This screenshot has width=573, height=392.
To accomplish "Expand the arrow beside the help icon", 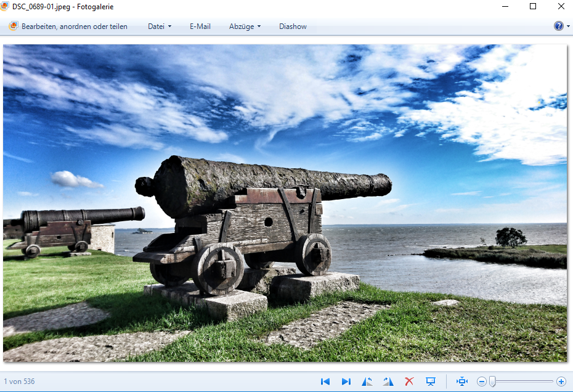I will pyautogui.click(x=568, y=27).
